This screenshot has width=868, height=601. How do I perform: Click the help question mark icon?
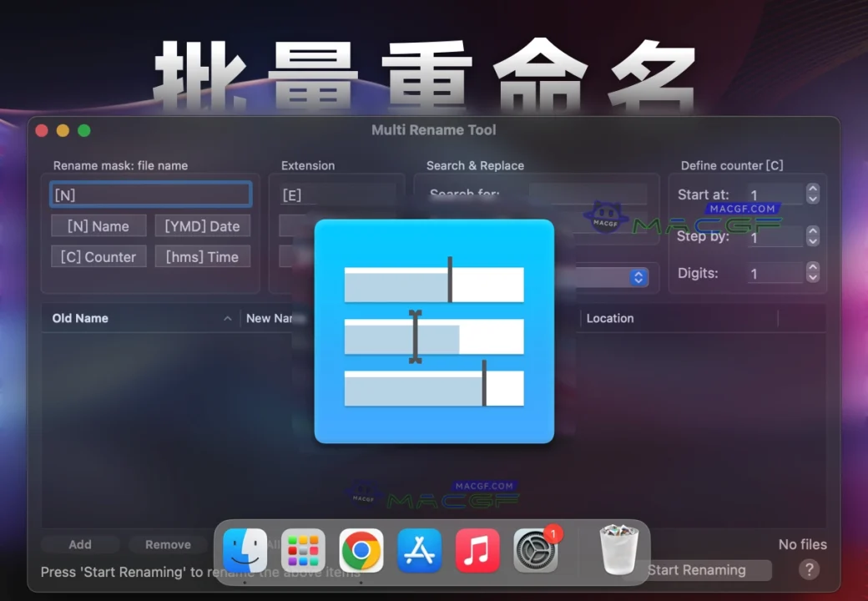point(808,570)
